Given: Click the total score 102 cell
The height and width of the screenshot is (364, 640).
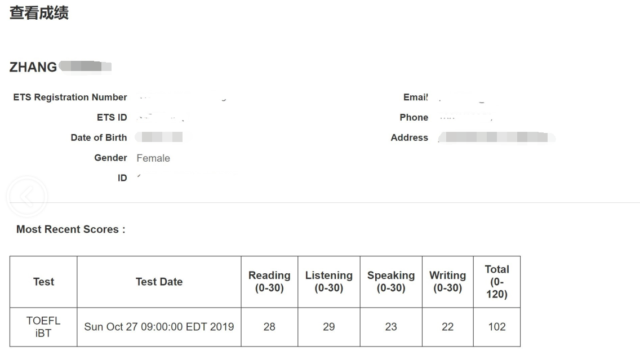Looking at the screenshot, I should point(497,327).
